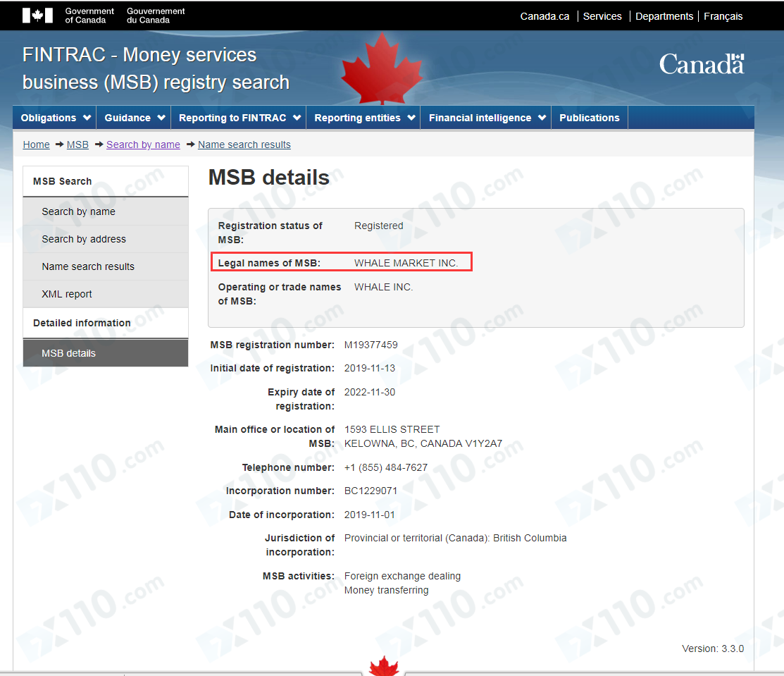Click the British Columbia jurisdiction value

pos(455,538)
